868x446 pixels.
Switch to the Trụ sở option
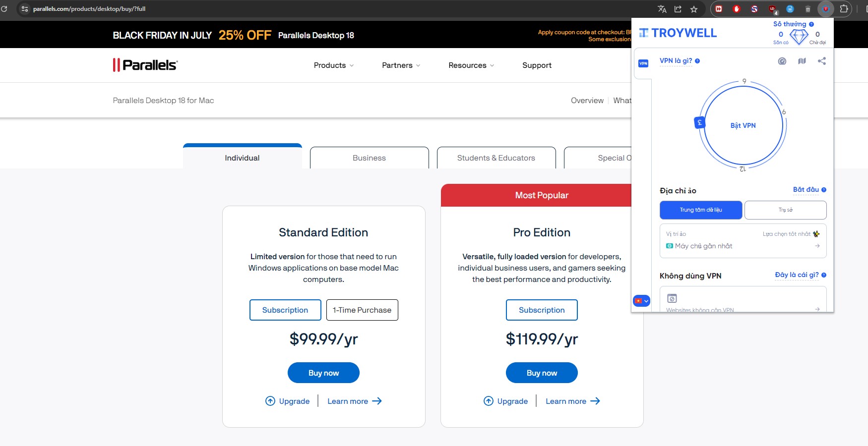click(785, 210)
